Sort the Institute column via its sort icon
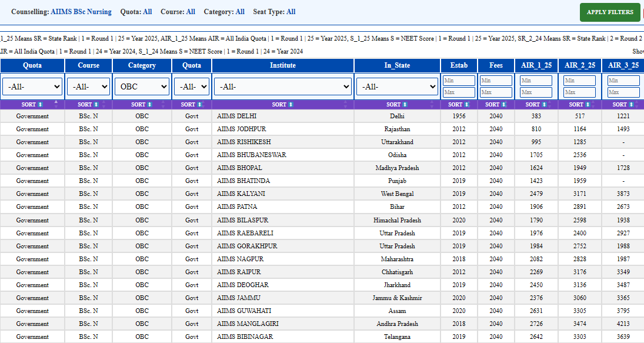The image size is (644, 343). click(291, 105)
